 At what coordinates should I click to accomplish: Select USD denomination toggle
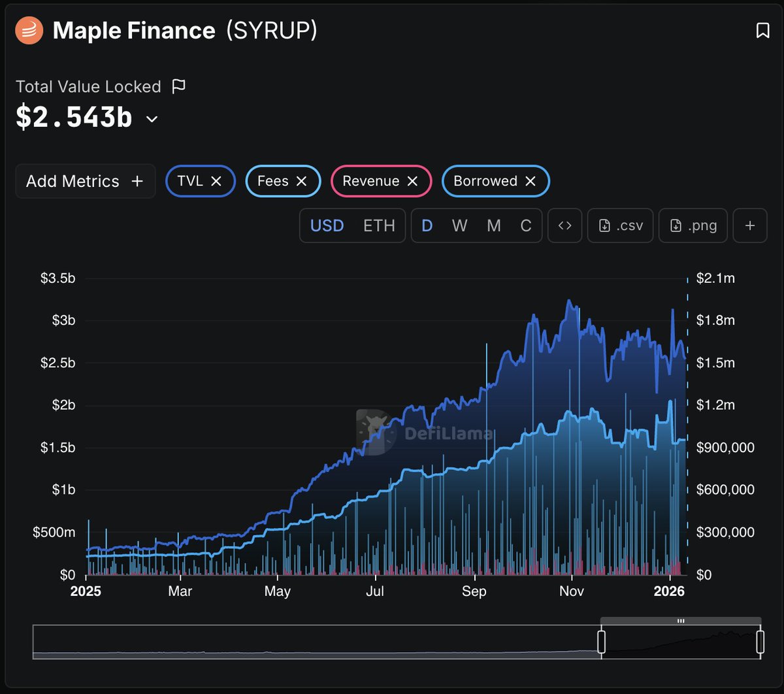tap(327, 225)
